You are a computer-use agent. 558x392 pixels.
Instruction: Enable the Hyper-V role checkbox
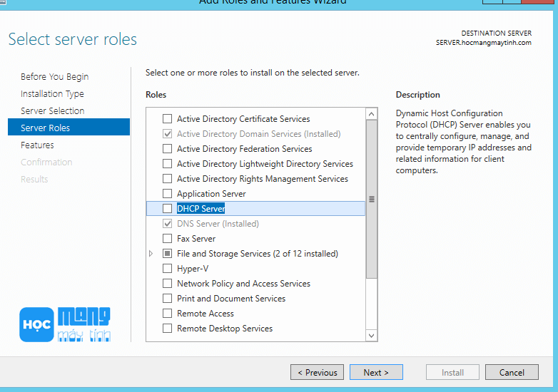tap(167, 268)
